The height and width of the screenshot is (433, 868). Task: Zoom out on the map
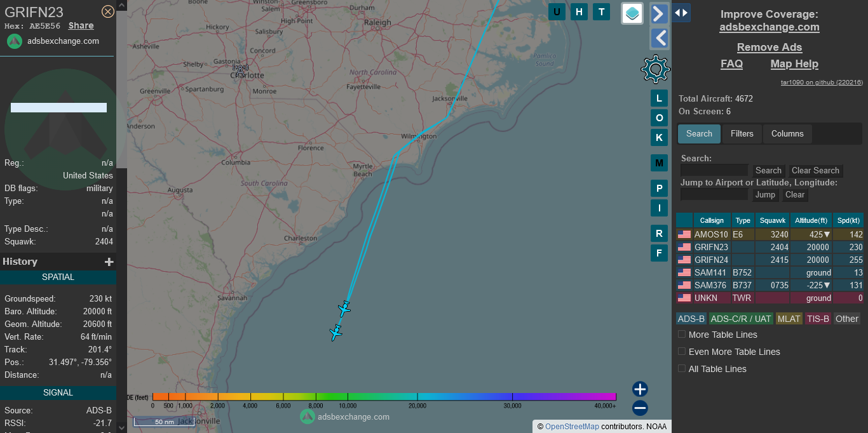[x=640, y=408]
